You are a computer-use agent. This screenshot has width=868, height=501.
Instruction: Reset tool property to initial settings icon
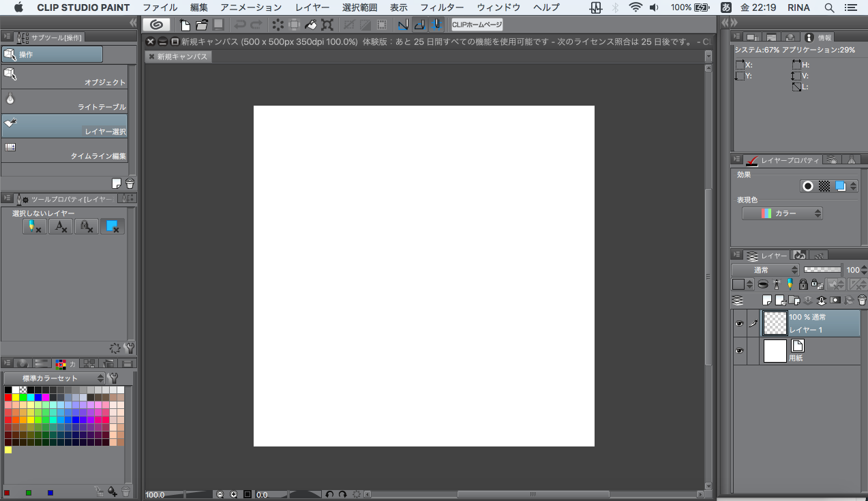point(115,348)
